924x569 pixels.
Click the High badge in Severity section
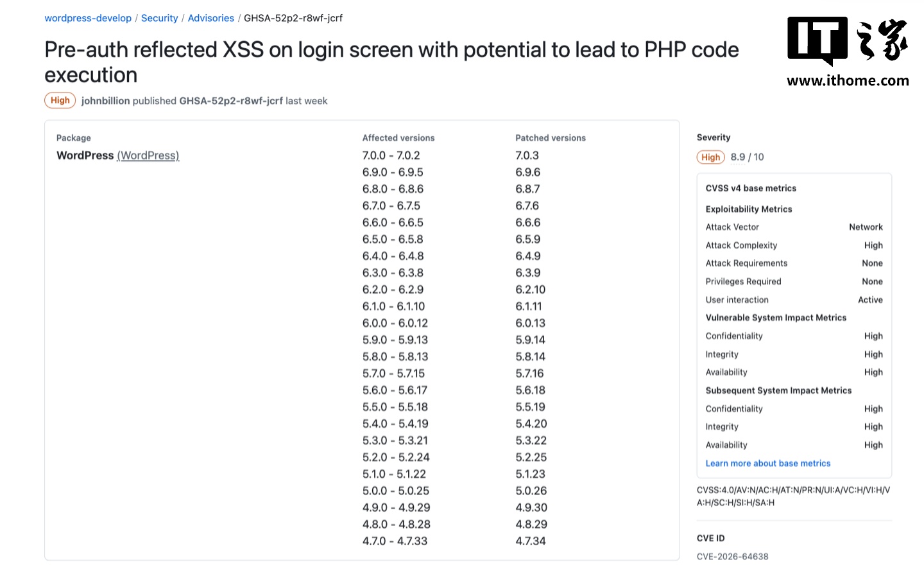tap(710, 157)
